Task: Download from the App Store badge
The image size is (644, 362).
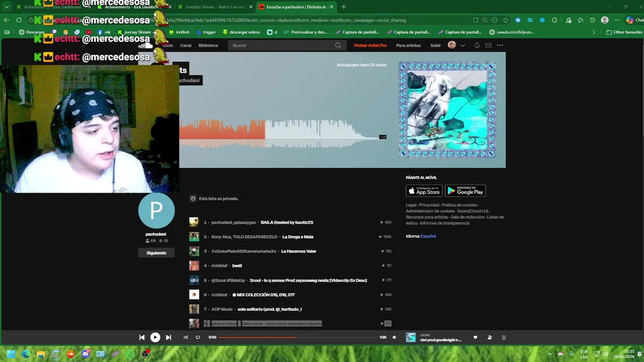Action: (x=424, y=191)
